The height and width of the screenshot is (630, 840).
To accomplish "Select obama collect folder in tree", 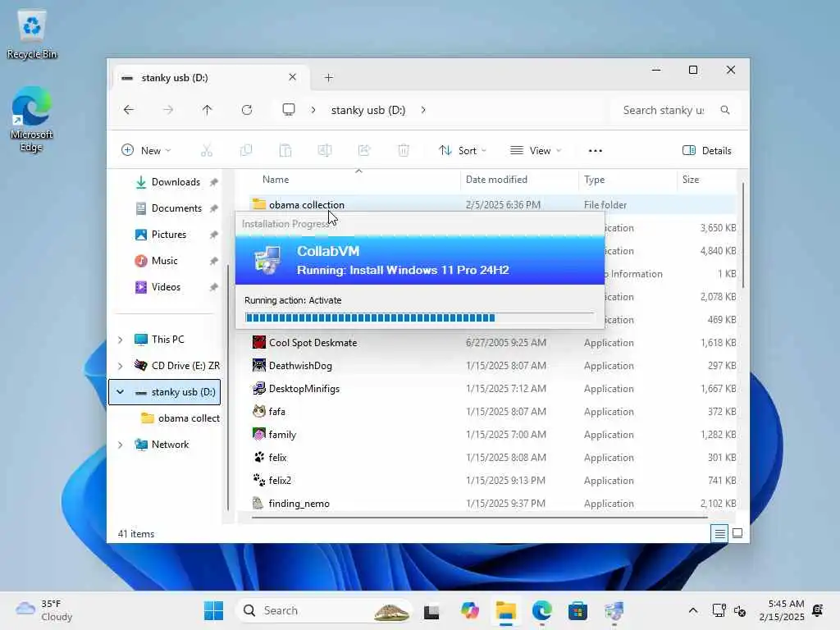I will (x=180, y=418).
